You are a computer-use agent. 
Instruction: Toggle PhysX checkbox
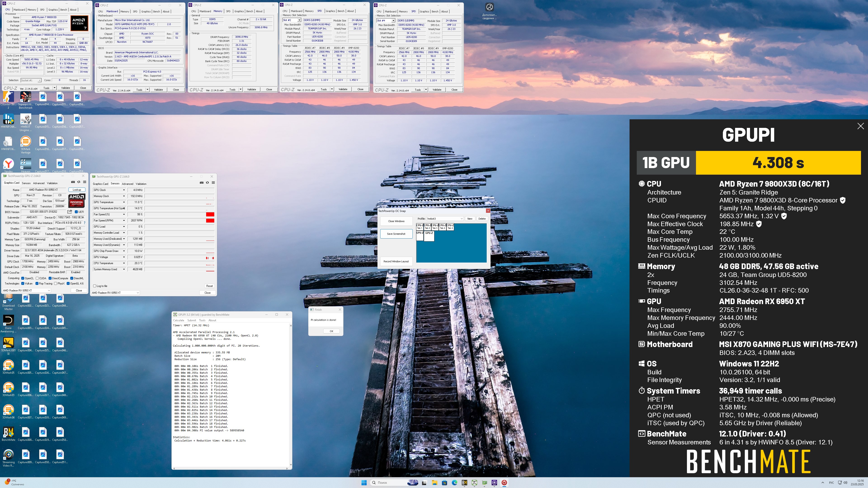click(56, 284)
